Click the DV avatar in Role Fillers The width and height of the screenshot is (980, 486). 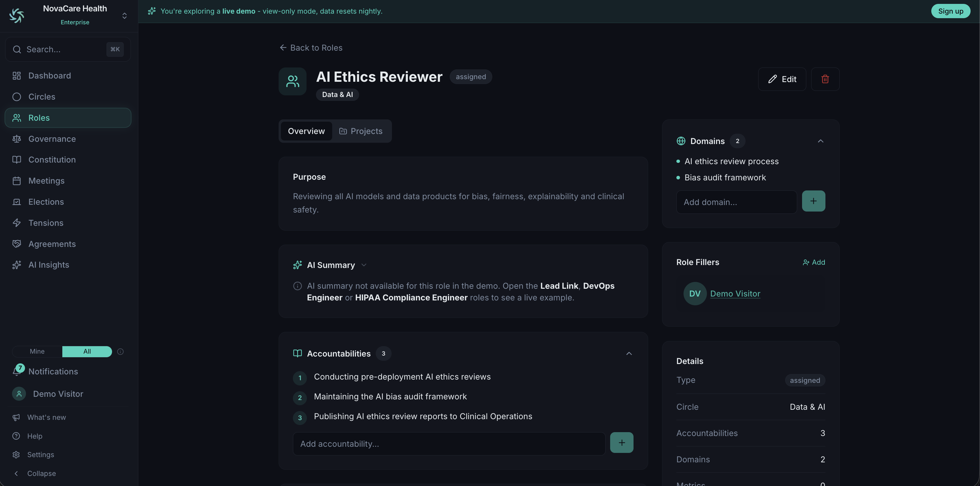(695, 293)
